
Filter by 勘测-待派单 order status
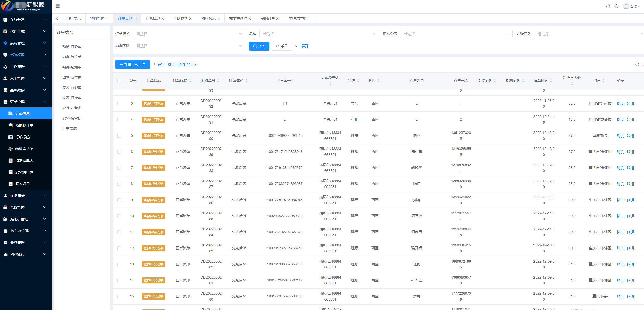tap(72, 47)
